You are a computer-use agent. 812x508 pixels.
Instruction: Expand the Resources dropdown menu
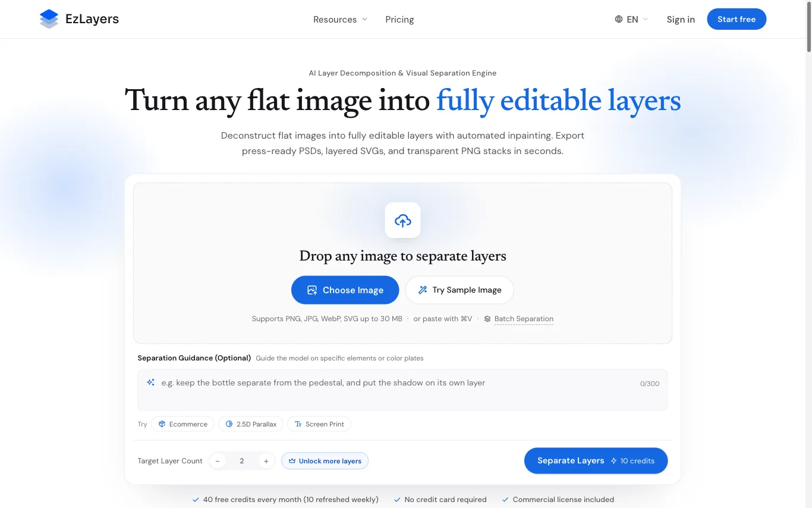pyautogui.click(x=341, y=19)
